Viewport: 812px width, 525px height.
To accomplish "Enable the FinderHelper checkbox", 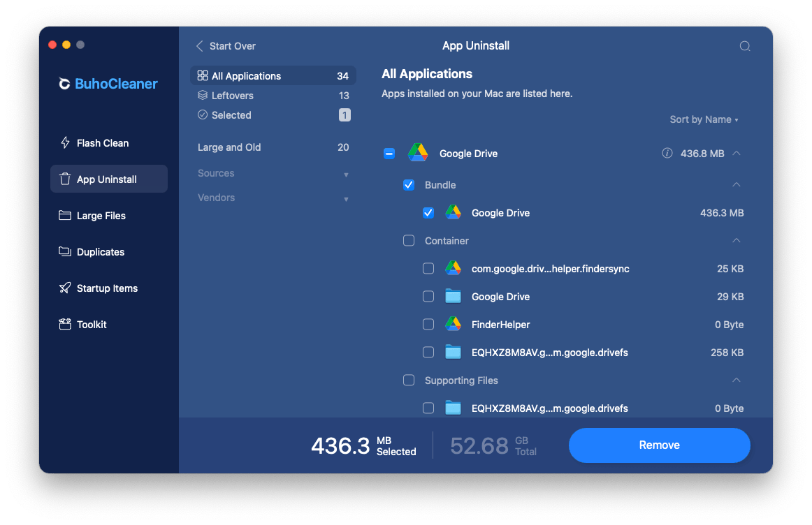I will tap(428, 324).
